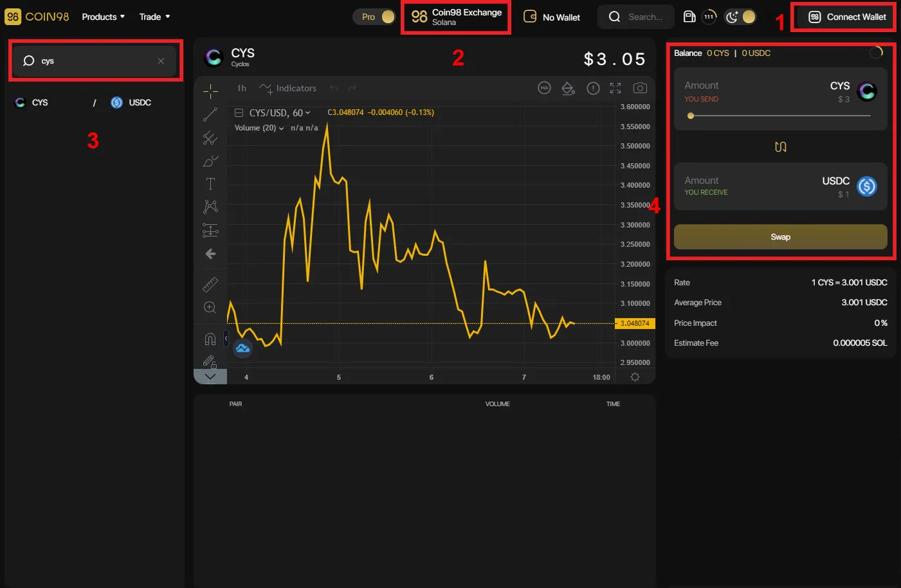Viewport: 901px width, 588px height.
Task: Click the chart alert info icon
Action: (x=593, y=88)
